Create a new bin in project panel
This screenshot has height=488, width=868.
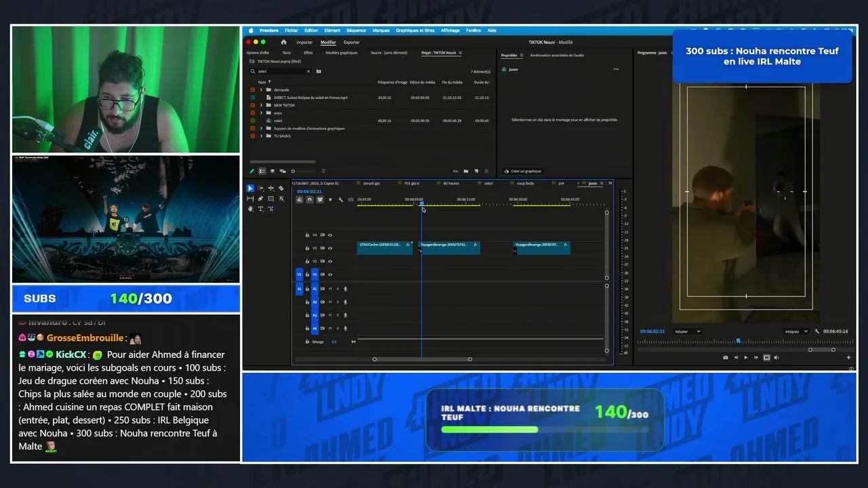[467, 171]
